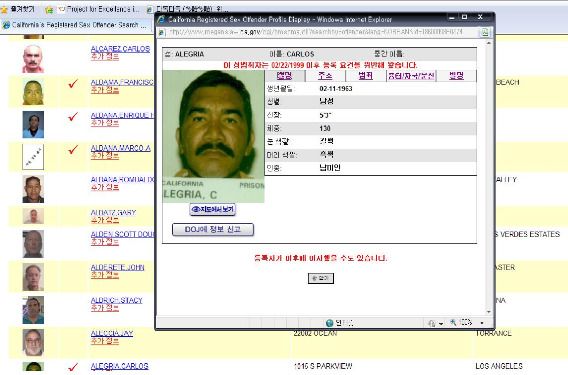Click the red violation notice mentioning 02/22/1999

coord(320,65)
